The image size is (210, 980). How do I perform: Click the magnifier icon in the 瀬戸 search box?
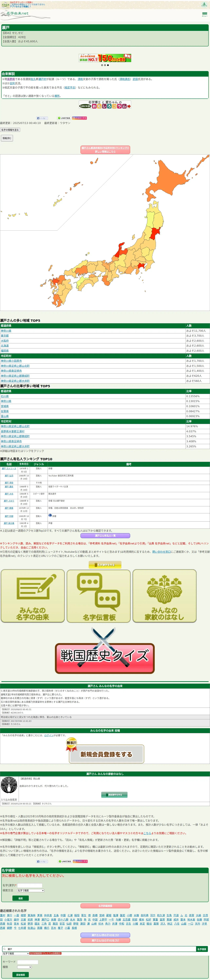(5, 949)
